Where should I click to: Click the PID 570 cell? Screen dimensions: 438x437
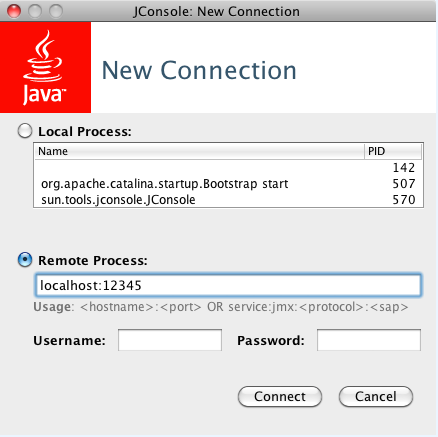(404, 200)
